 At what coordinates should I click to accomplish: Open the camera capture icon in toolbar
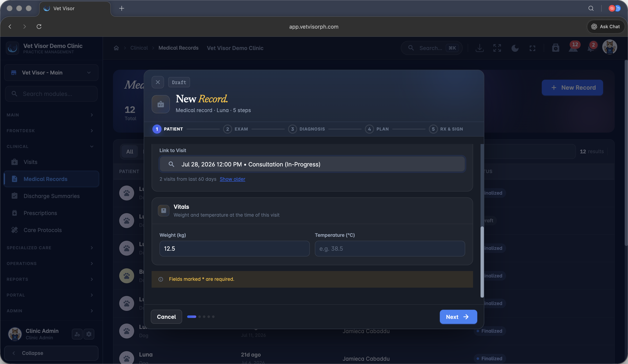pyautogui.click(x=556, y=48)
